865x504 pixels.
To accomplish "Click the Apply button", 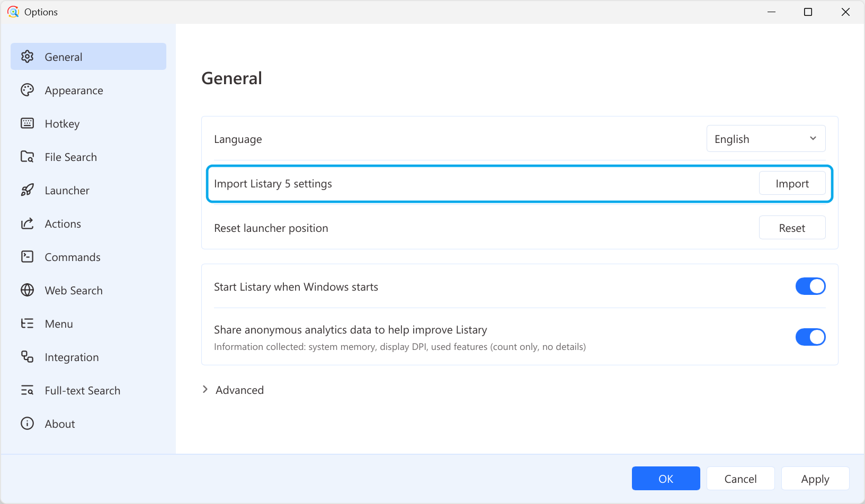I will (815, 479).
